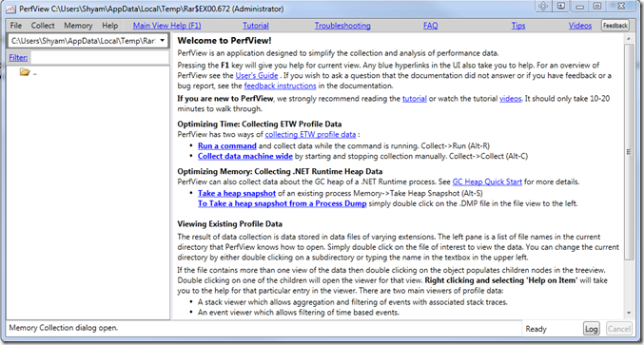Click the Main View Help (F1) link
The height and width of the screenshot is (345, 644).
click(x=166, y=26)
